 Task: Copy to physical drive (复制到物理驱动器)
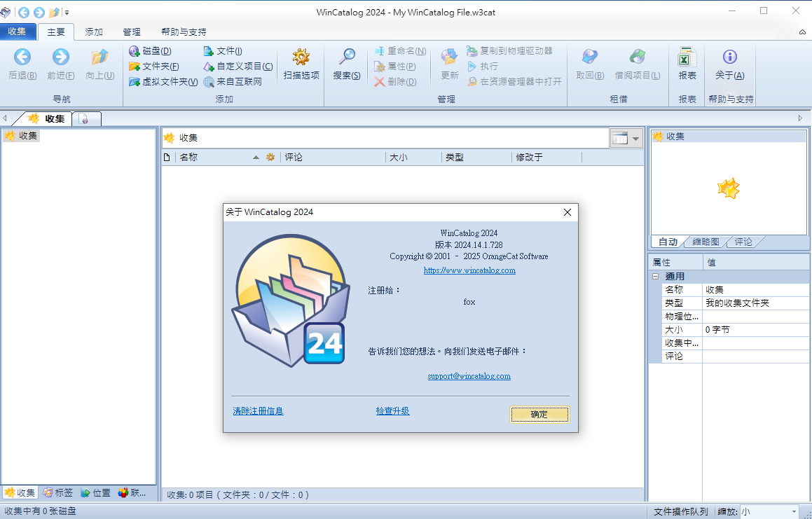[509, 50]
